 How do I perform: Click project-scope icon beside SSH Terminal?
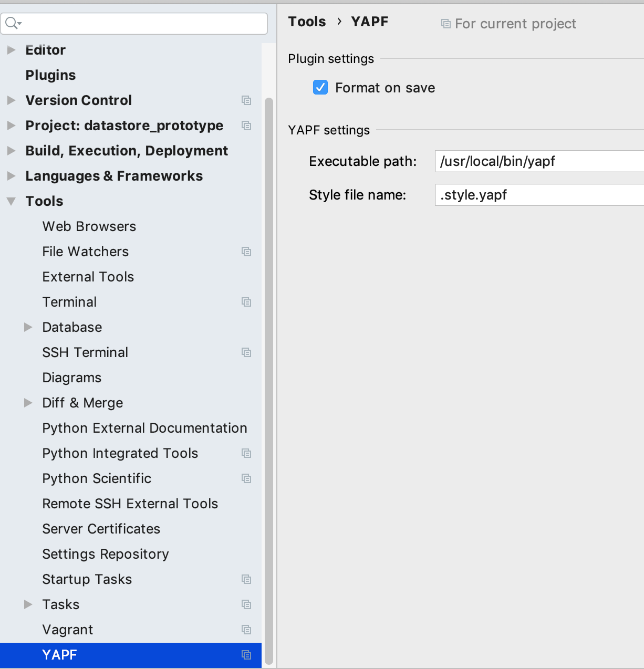click(246, 352)
